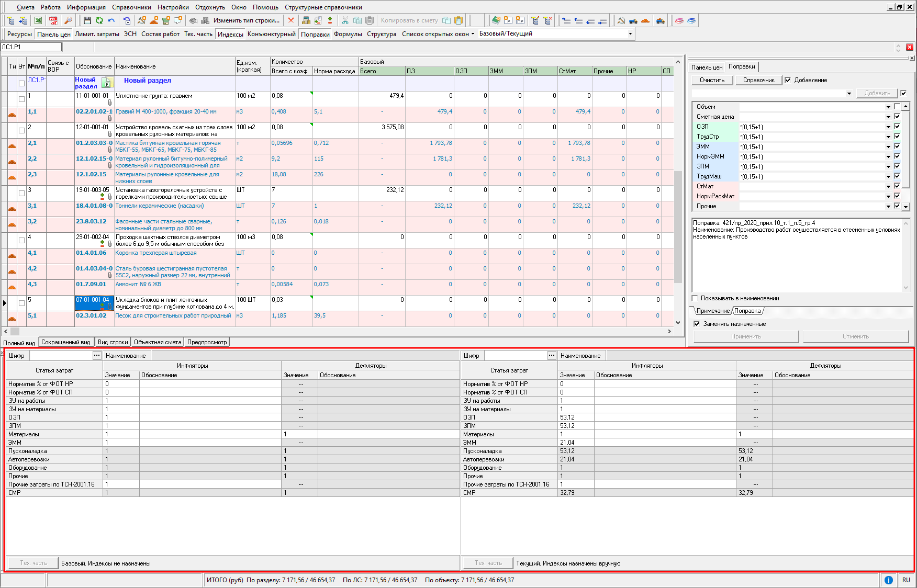The height and width of the screenshot is (588, 917).
Task: Open the Информация menu
Action: click(86, 7)
